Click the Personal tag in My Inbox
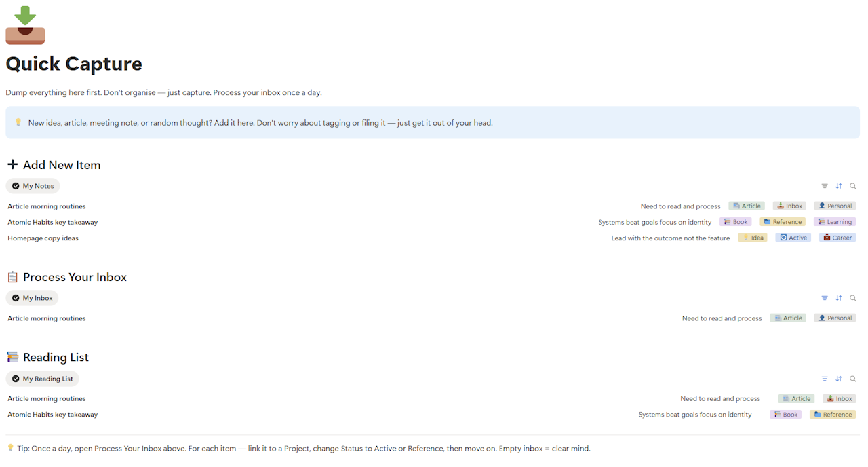The width and height of the screenshot is (868, 467). pyautogui.click(x=835, y=318)
